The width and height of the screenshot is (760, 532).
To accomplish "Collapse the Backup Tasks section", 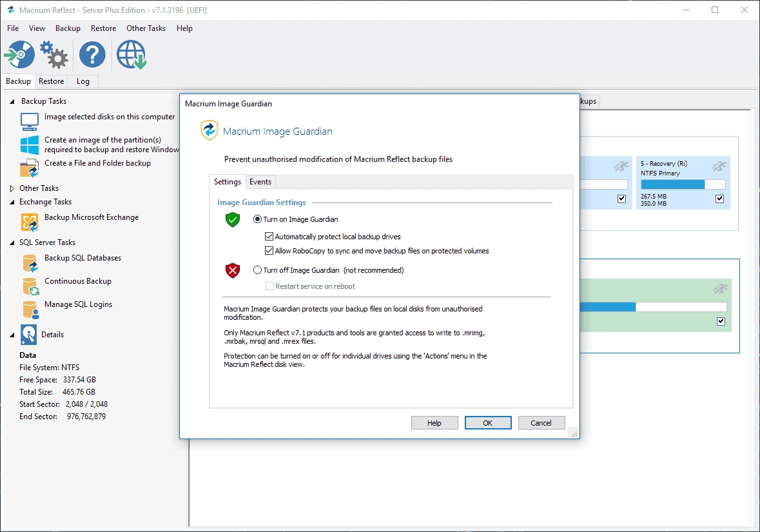I will 12,101.
